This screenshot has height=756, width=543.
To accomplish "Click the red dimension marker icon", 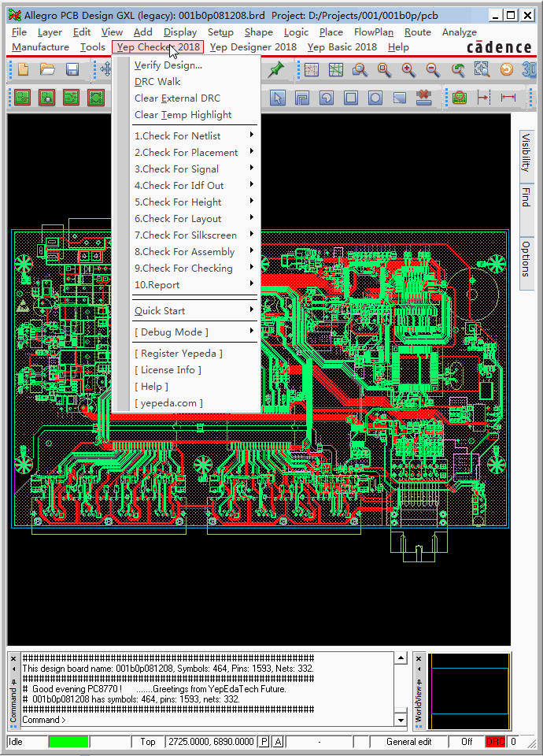I will pos(484,98).
